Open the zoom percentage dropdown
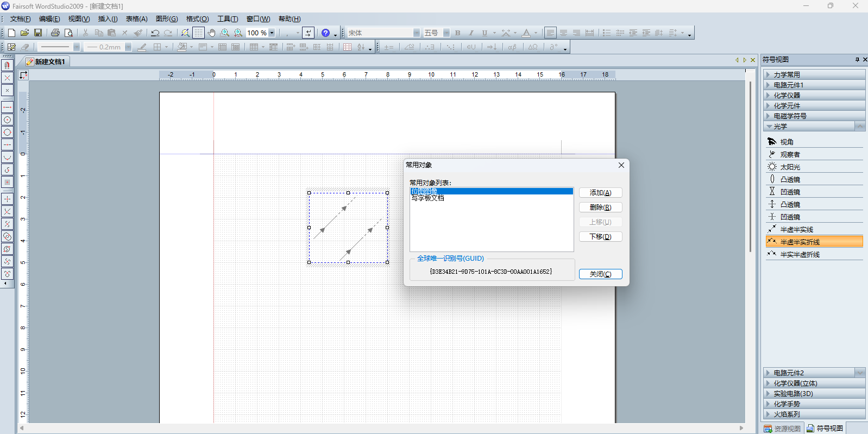Screen dimensions: 868x434 (272, 33)
